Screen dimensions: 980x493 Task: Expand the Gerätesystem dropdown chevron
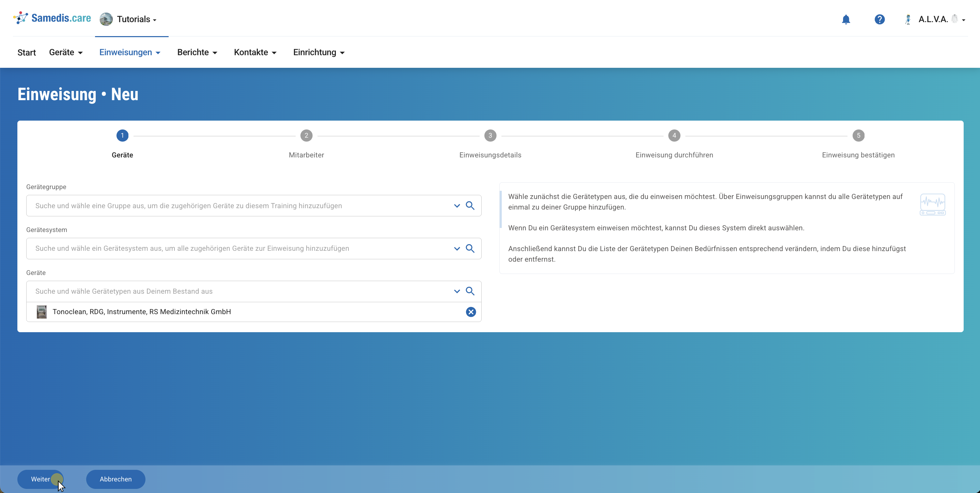click(457, 248)
